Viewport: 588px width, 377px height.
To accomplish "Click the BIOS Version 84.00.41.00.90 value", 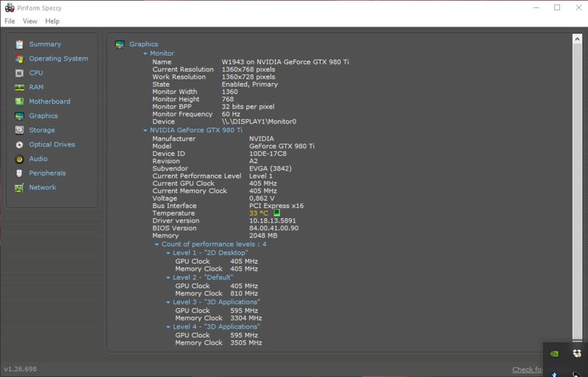I will tap(273, 228).
